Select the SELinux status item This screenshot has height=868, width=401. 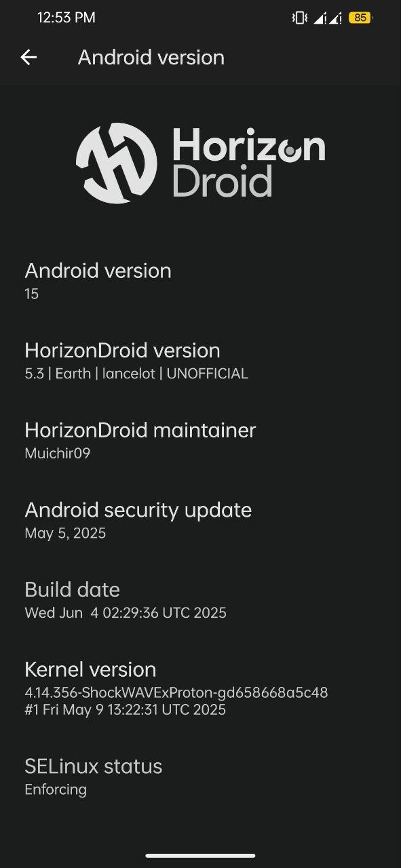coord(200,776)
